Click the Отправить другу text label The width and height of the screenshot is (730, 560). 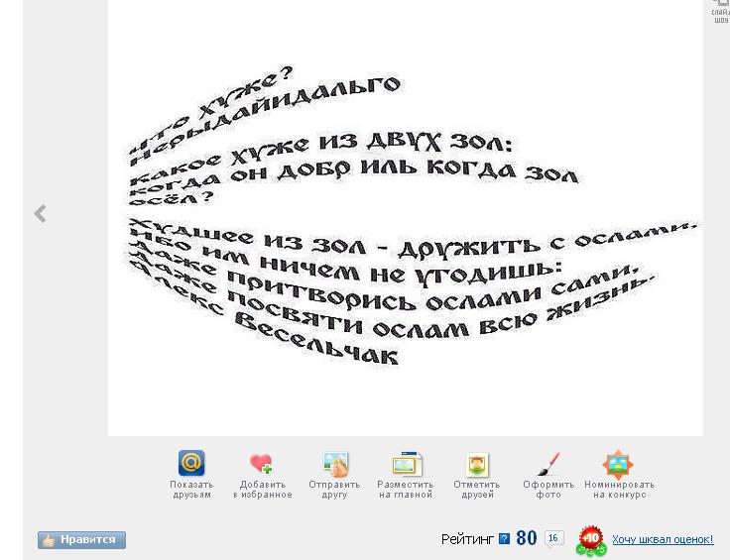334,490
